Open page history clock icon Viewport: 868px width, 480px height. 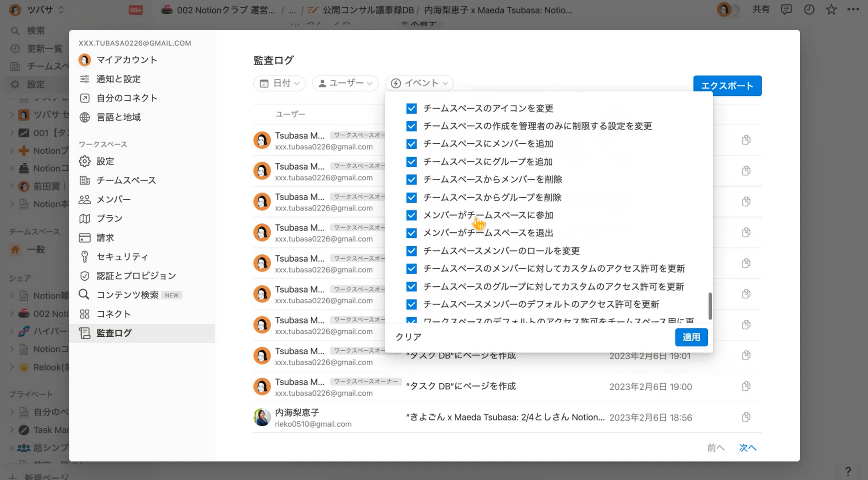tap(809, 10)
